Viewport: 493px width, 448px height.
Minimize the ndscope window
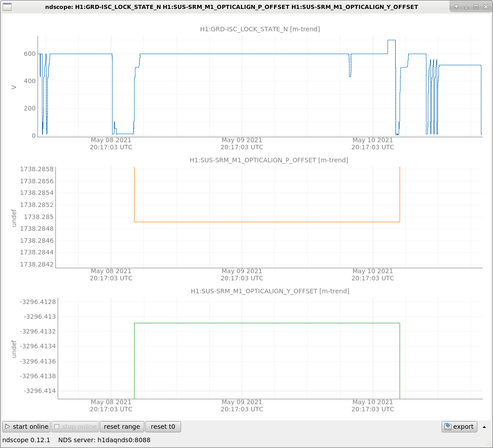(x=466, y=7)
